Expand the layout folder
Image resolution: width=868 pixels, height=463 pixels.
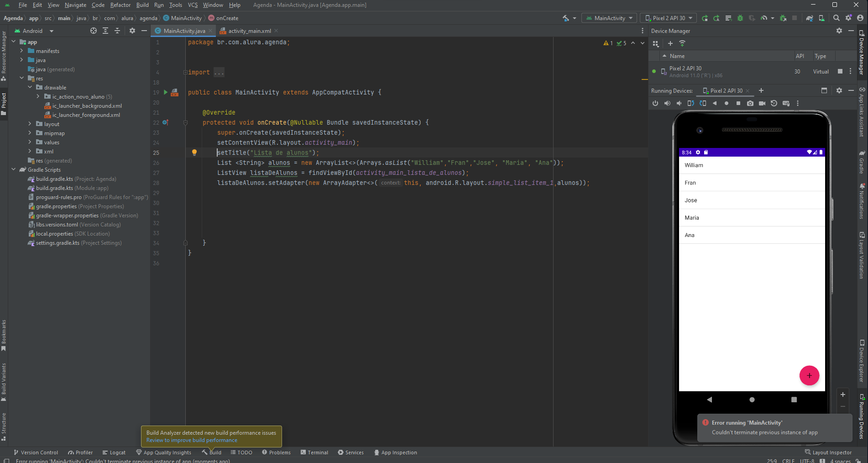click(30, 124)
